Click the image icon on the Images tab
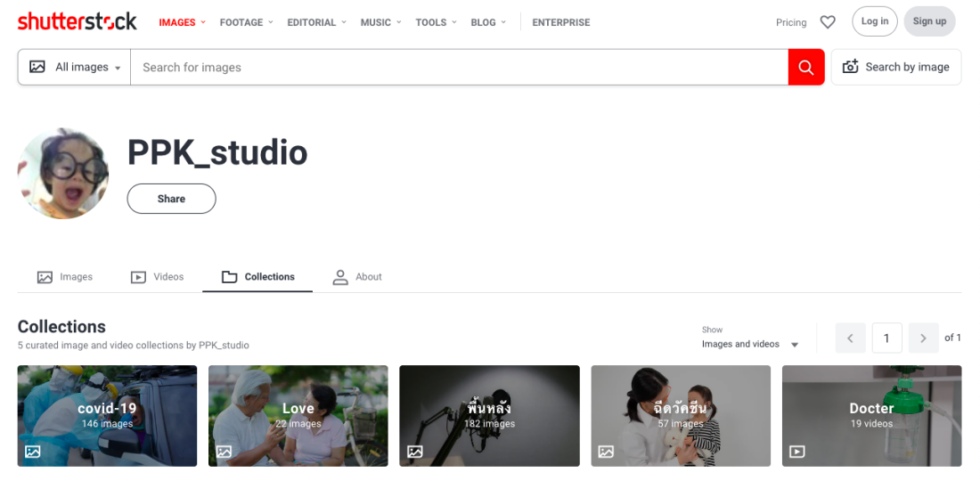980x481 pixels. click(45, 277)
